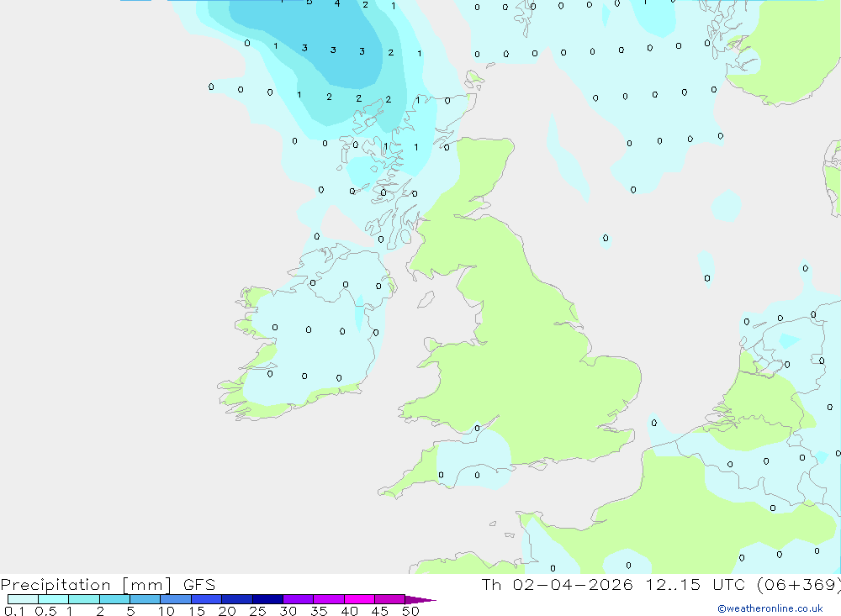Click the '10' legend scale label

167,611
